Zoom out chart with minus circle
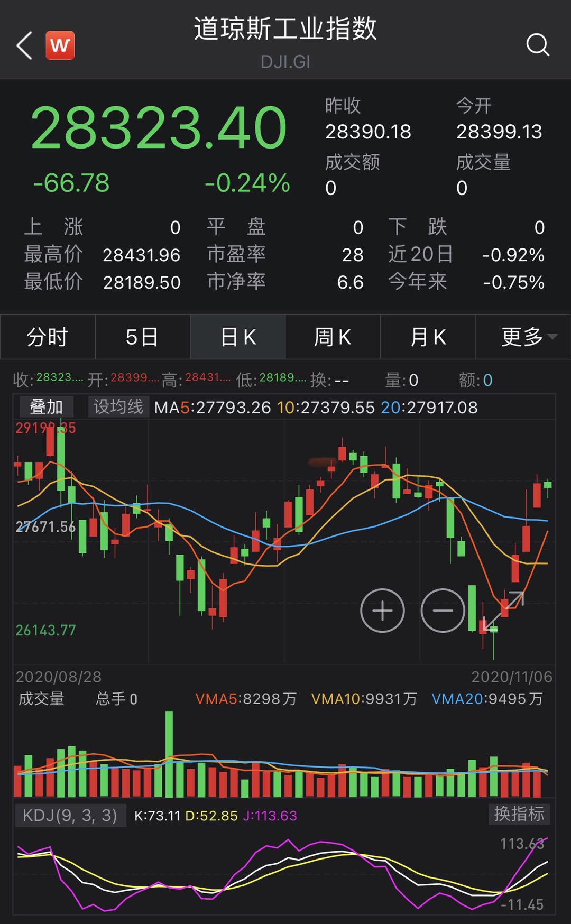This screenshot has height=924, width=571. point(443,611)
